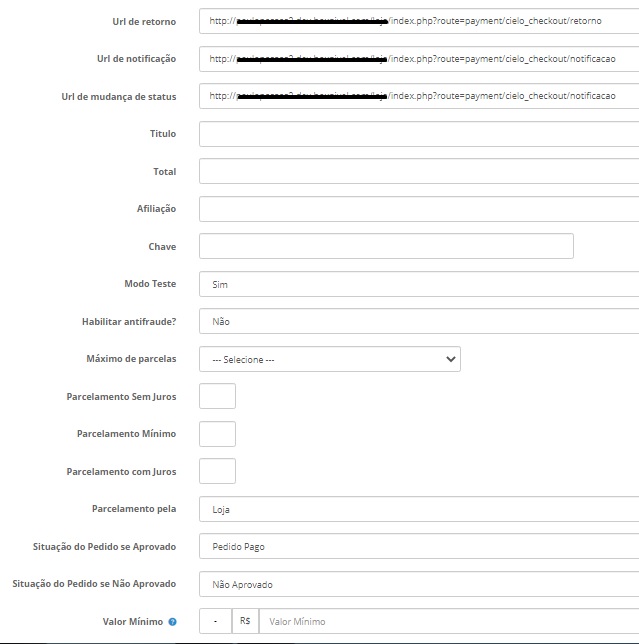
Task: Click the dash prefix beside R$
Action: 215,622
